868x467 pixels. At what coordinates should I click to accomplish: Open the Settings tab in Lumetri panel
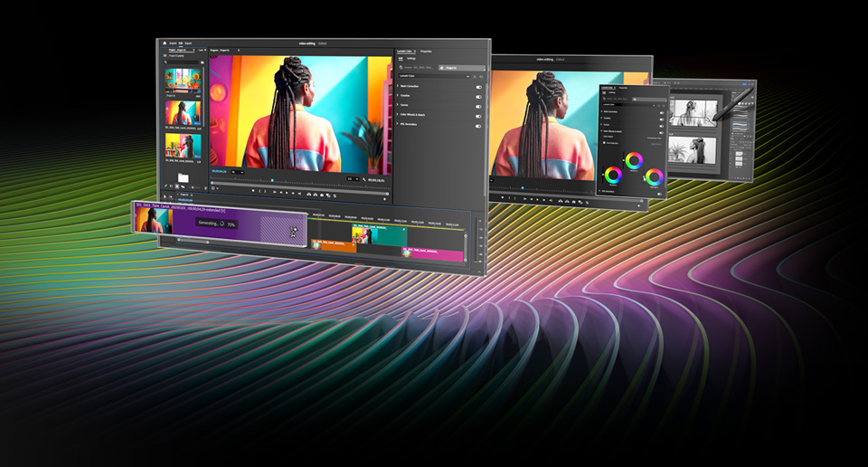411,59
